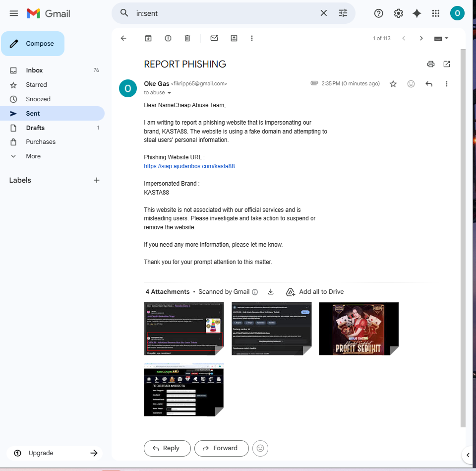Click the search magnifier icon
This screenshot has height=471, width=476.
pyautogui.click(x=124, y=13)
